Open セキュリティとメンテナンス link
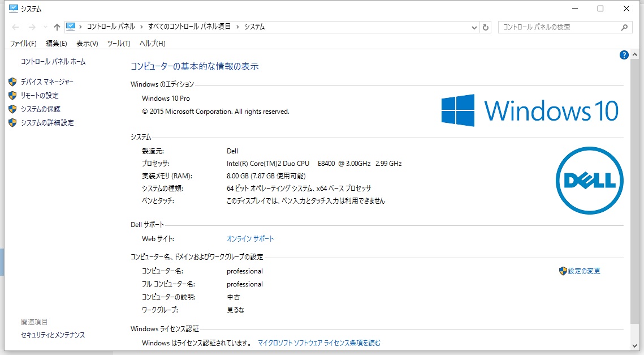 tap(53, 335)
